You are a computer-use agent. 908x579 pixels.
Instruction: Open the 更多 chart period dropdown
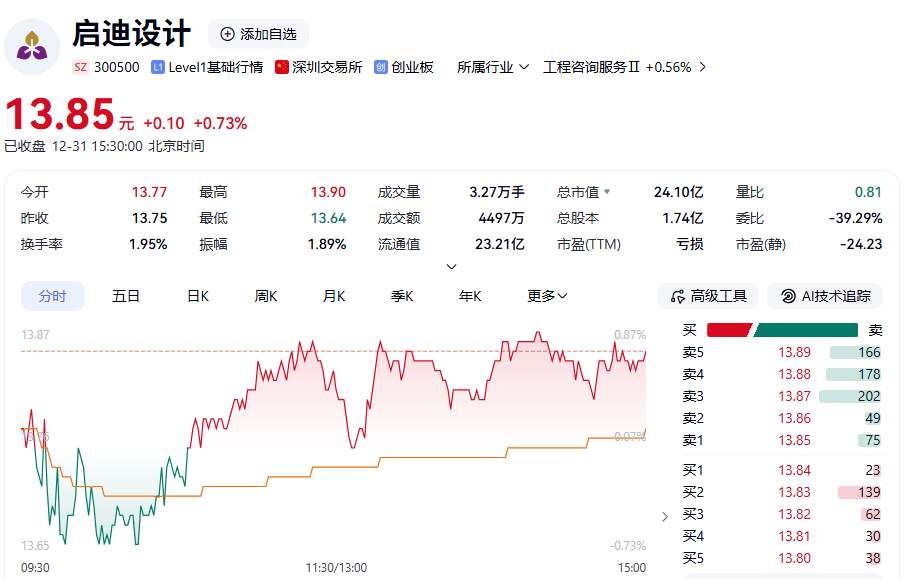[x=546, y=296]
